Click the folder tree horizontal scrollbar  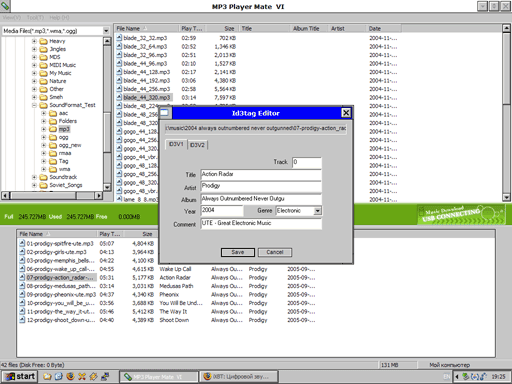pyautogui.click(x=52, y=196)
